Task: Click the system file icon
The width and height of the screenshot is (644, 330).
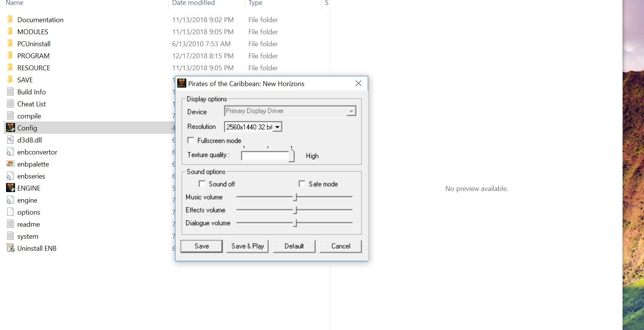Action: 11,236
